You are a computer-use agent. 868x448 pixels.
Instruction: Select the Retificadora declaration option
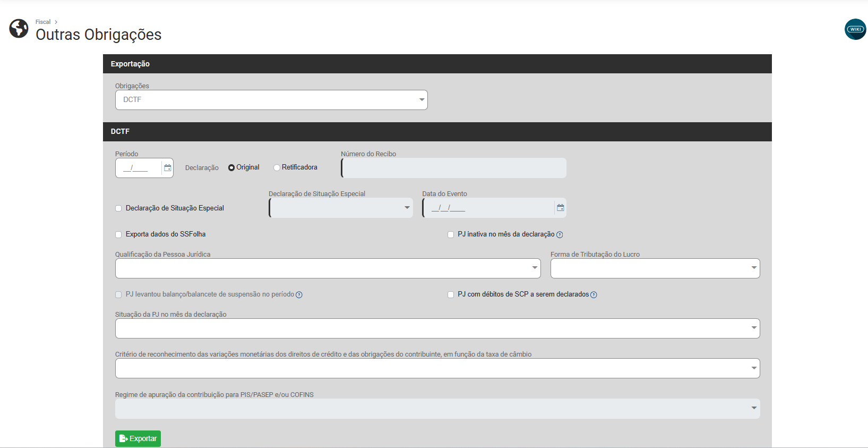pos(277,168)
